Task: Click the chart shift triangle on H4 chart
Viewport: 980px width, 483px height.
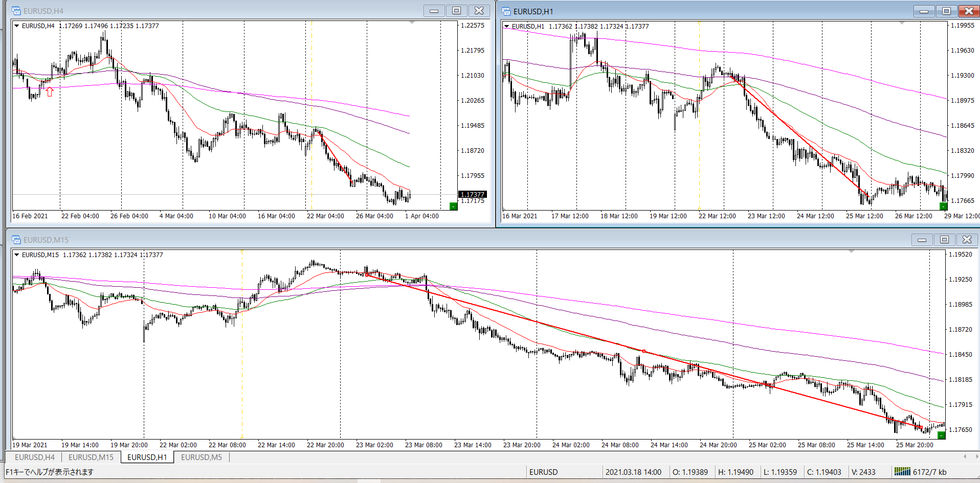Action: (x=412, y=22)
